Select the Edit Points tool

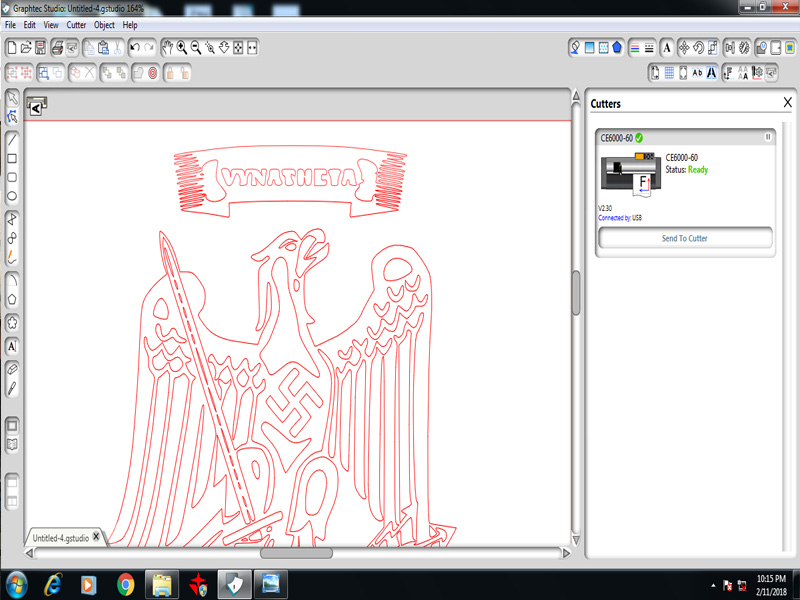pos(12,116)
